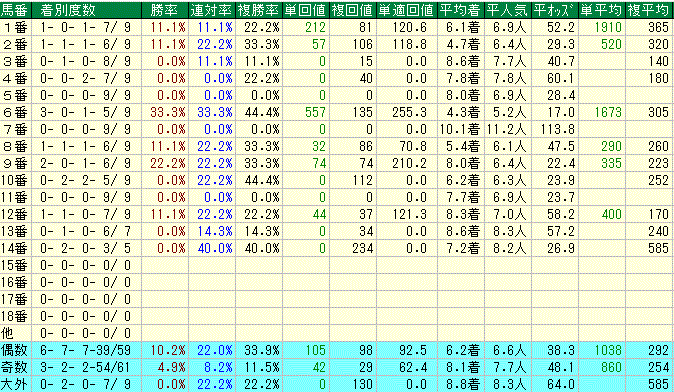Select the 1番 row label

(15, 28)
